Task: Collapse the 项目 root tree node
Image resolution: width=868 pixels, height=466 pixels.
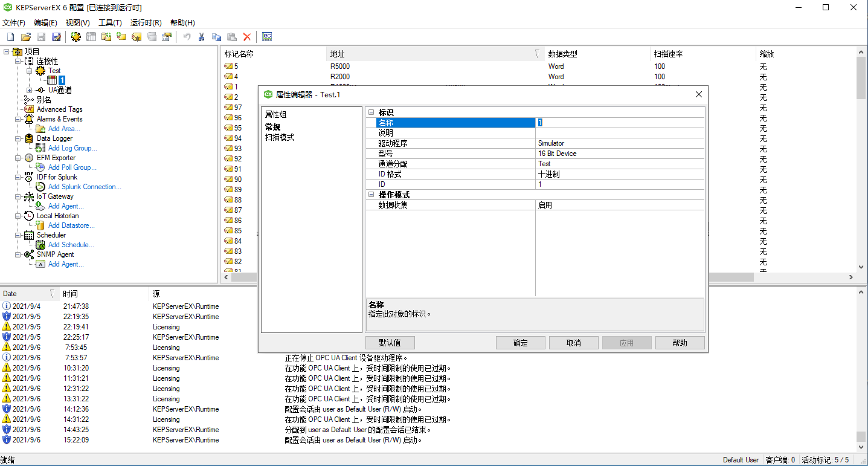Action: pyautogui.click(x=6, y=51)
